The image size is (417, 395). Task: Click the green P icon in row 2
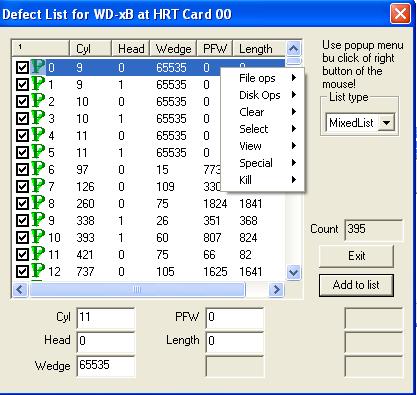pos(38,101)
